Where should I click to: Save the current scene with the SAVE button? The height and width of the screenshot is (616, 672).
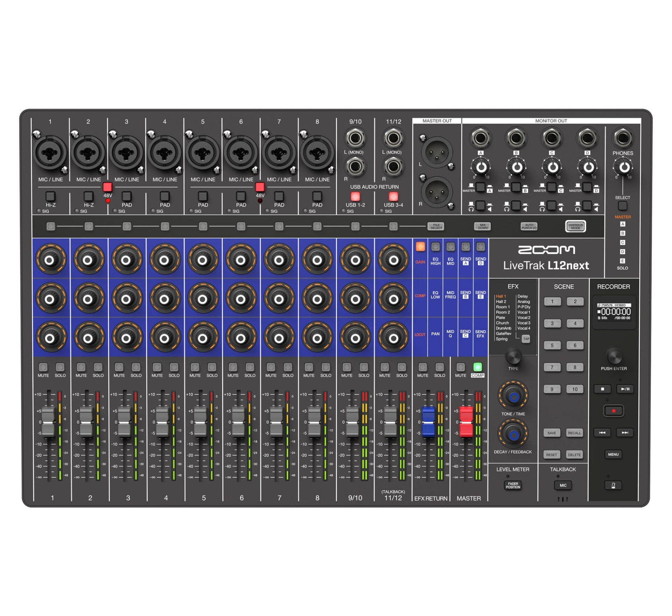point(552,433)
